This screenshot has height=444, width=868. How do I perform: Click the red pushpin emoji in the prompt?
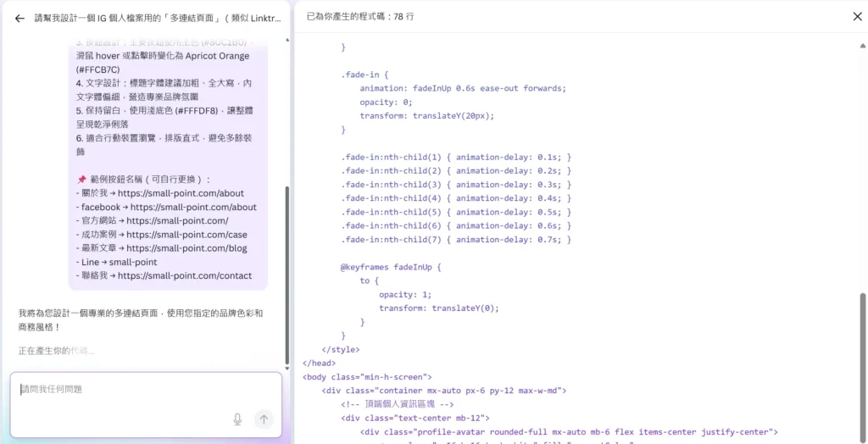pyautogui.click(x=81, y=179)
